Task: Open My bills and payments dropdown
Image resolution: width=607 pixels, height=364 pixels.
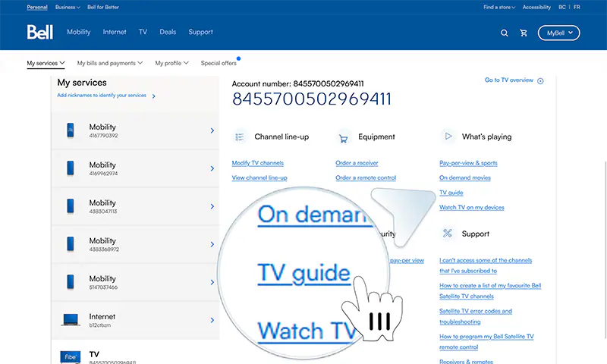Action: point(109,63)
